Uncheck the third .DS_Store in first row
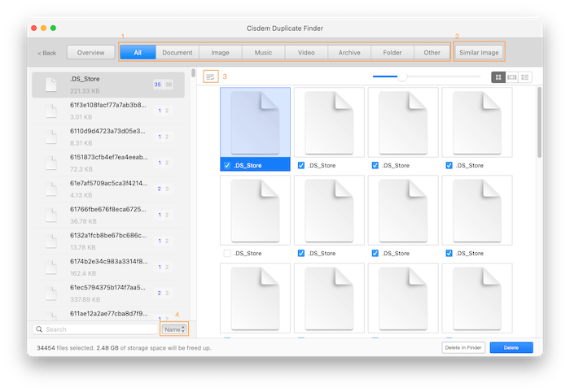Image resolution: width=570 pixels, height=392 pixels. coord(375,166)
